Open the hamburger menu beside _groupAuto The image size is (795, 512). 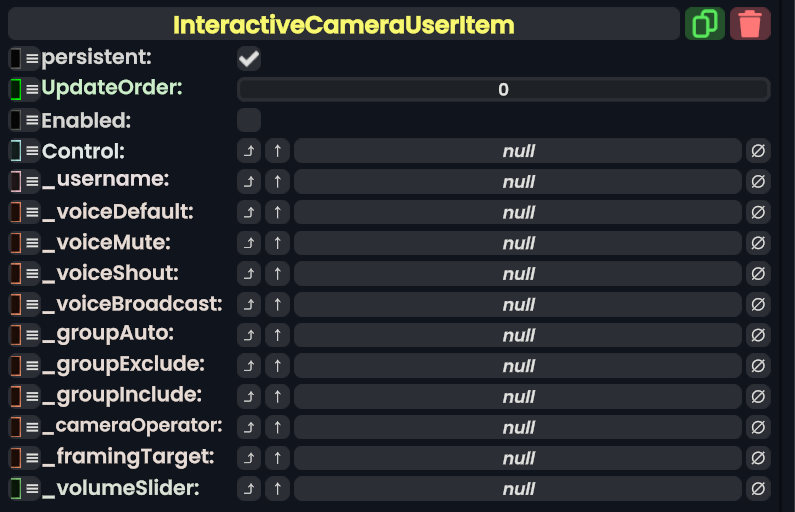click(x=32, y=335)
